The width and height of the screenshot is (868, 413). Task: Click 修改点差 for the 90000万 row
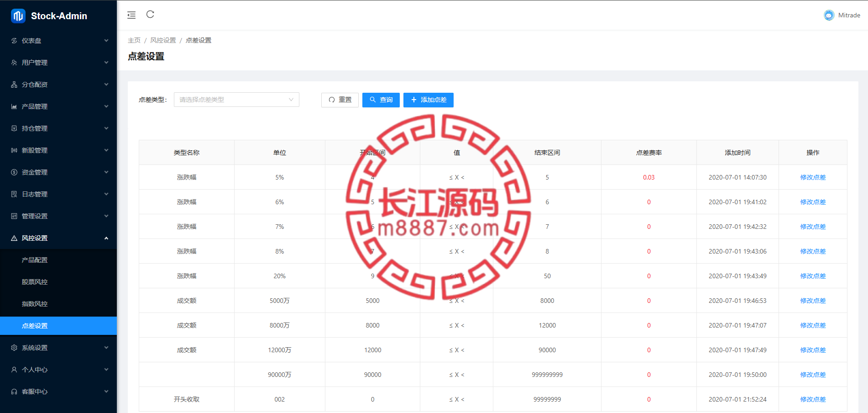(813, 375)
